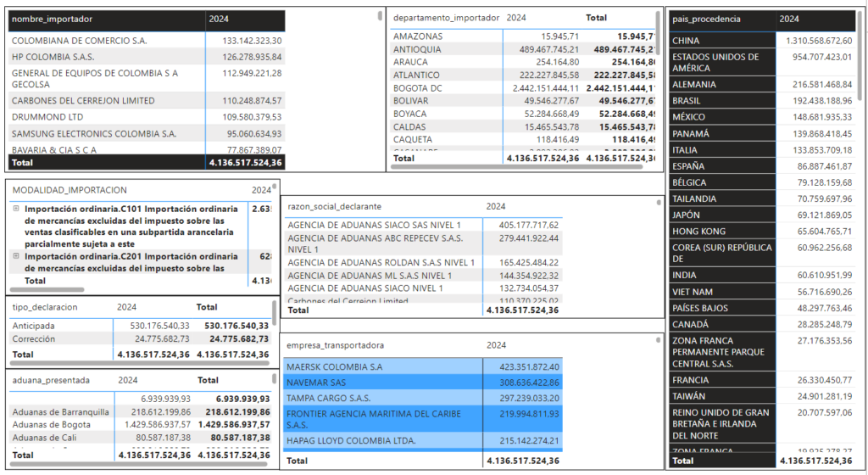The image size is (868, 475).
Task: Select the HP COLOMBIA S.A.S. row
Action: (147, 57)
